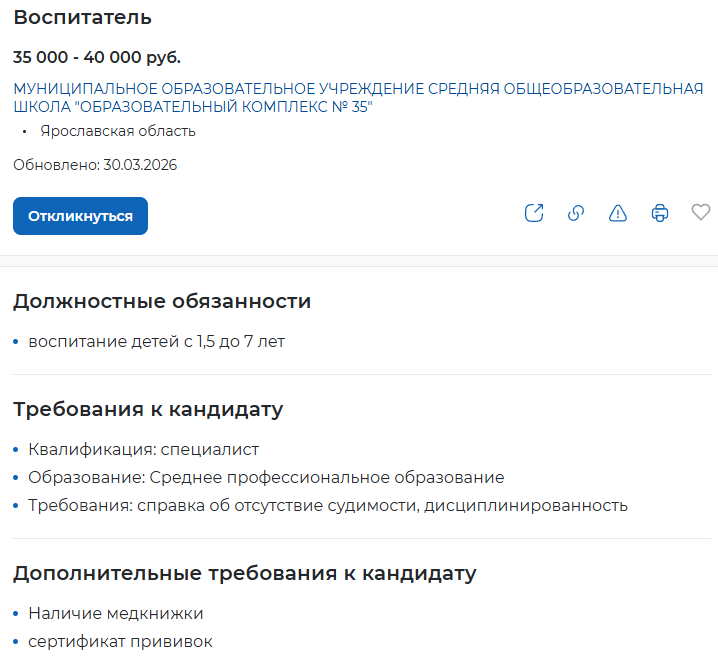Select the Наличие медкнижки item
The image size is (718, 668).
tap(116, 614)
